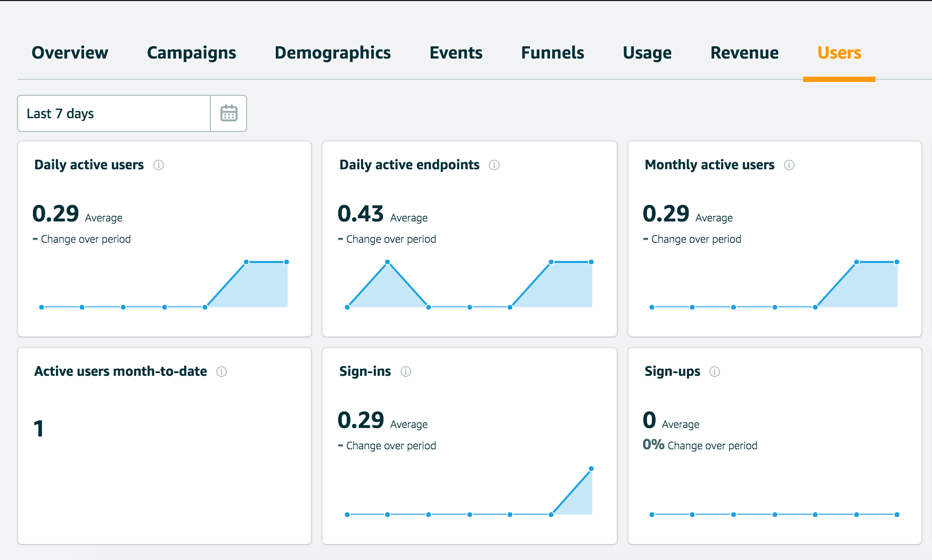Select the Events tab

click(x=456, y=53)
